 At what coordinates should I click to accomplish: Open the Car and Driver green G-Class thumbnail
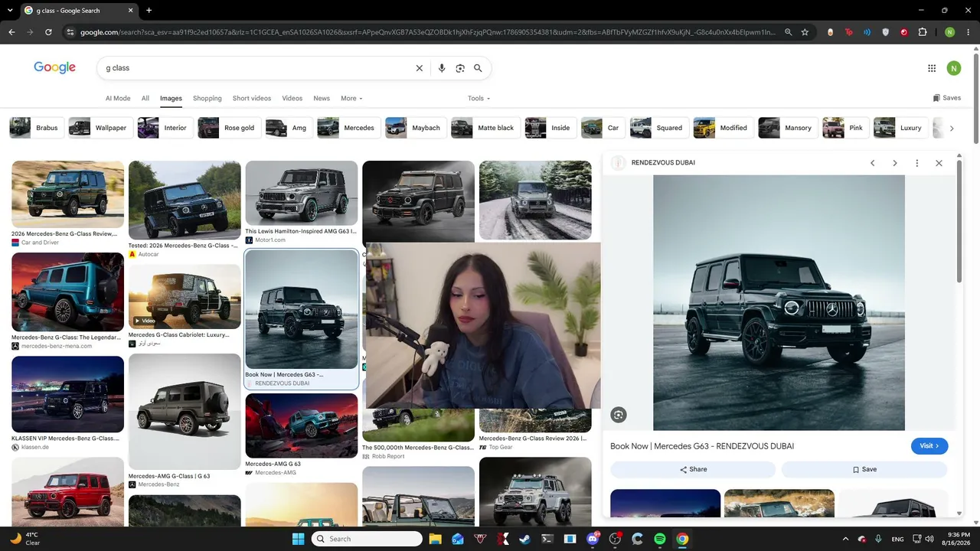[x=67, y=194]
